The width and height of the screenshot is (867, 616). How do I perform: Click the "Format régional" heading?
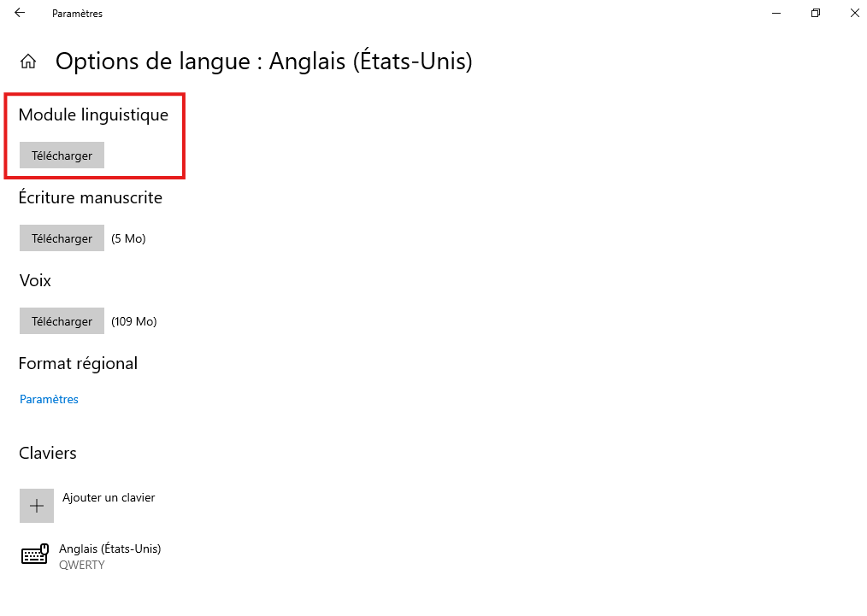78,363
